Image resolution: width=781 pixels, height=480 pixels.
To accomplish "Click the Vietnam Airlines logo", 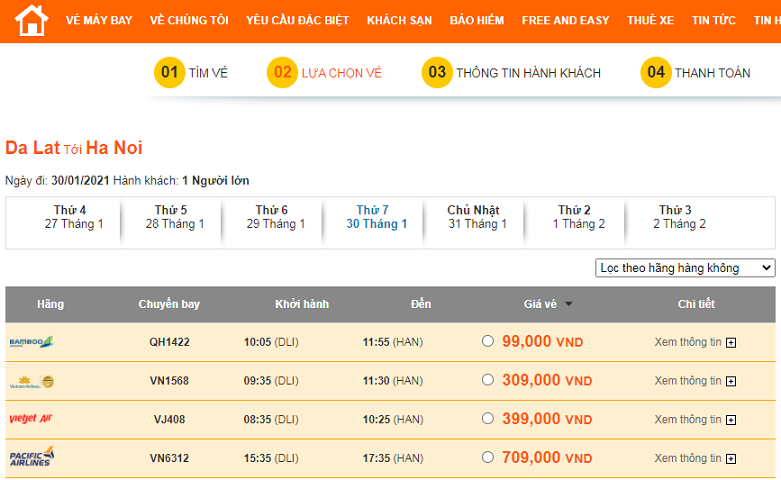I will click(x=32, y=381).
